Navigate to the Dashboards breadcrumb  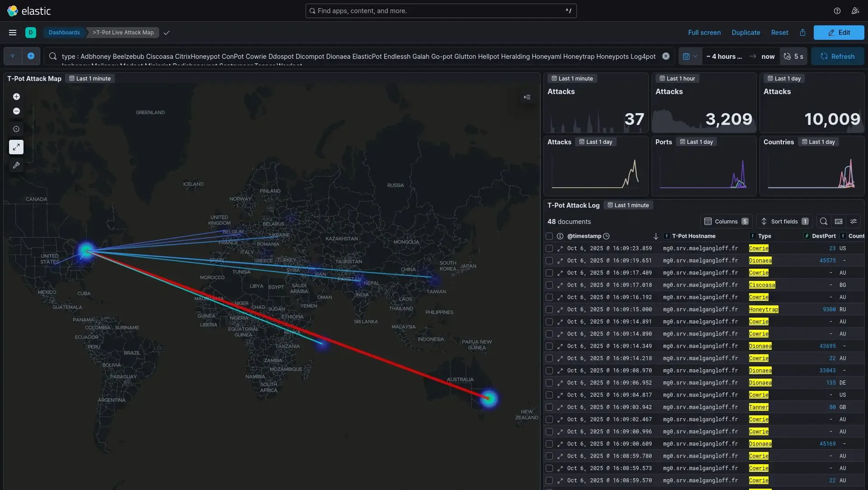point(64,32)
